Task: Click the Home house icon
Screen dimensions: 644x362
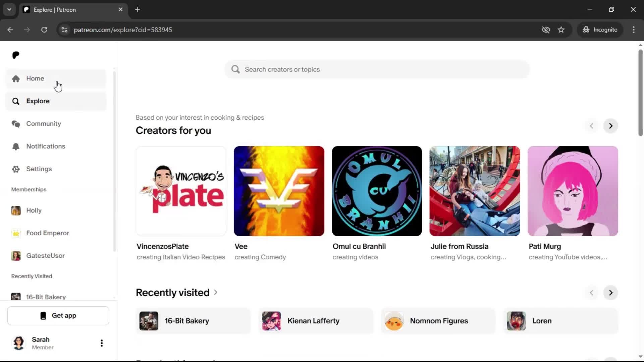Action: [16, 78]
